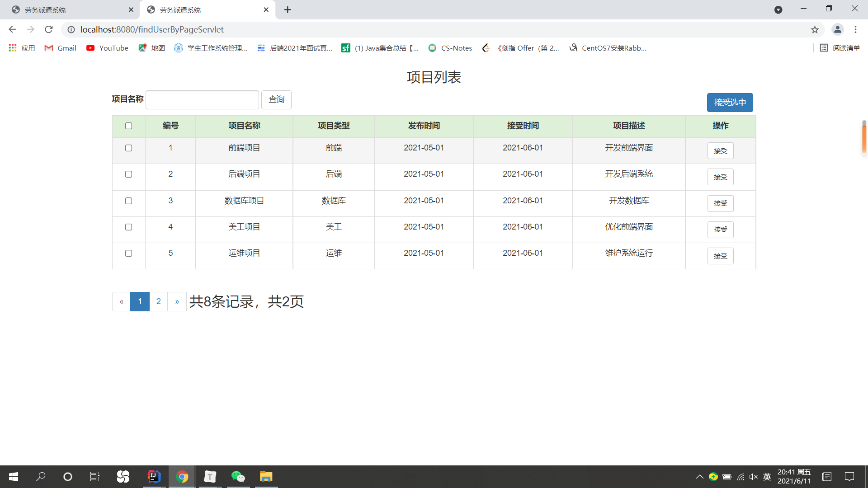Screen dimensions: 868x488
Task: Switch to the first 劳务派遣系统 tab
Action: pyautogui.click(x=68, y=9)
